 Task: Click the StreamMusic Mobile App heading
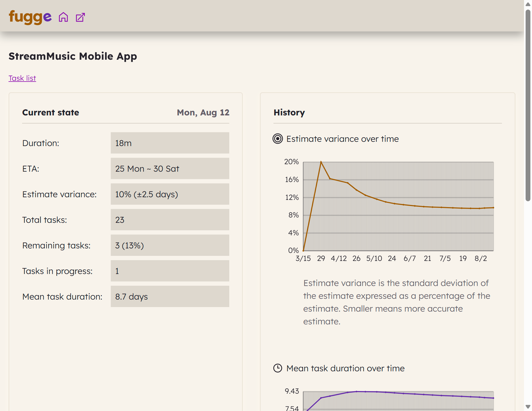point(73,56)
